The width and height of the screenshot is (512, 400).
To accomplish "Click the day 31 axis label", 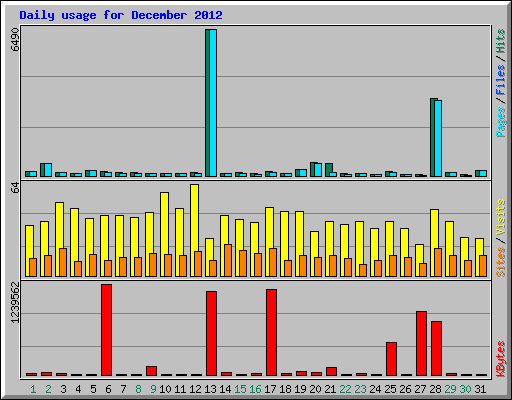I will click(x=480, y=389).
